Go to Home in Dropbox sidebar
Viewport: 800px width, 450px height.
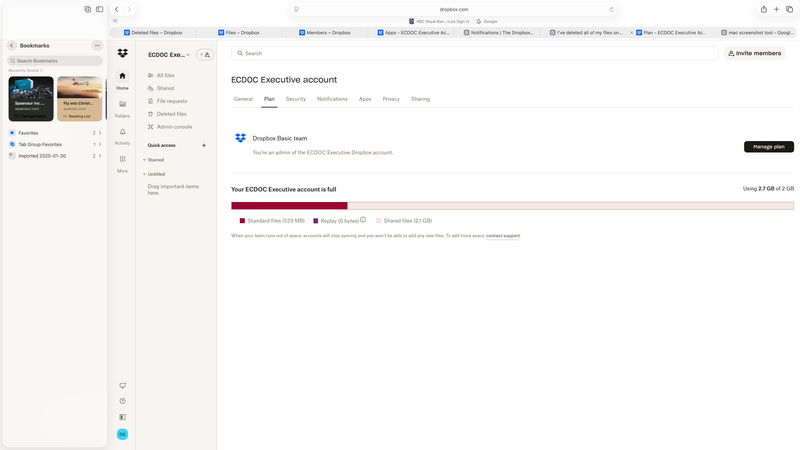(122, 80)
